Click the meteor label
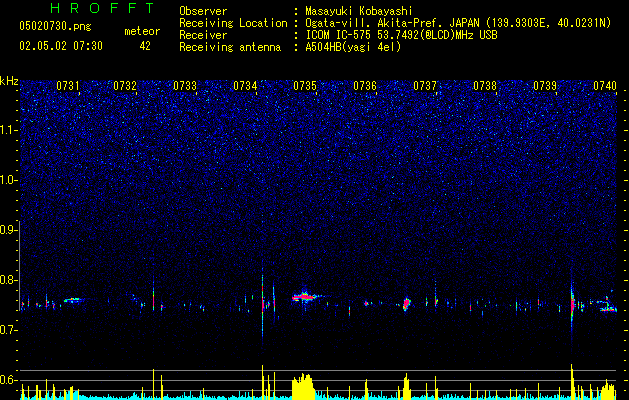Screen dimensions: 629x400 tap(142, 31)
